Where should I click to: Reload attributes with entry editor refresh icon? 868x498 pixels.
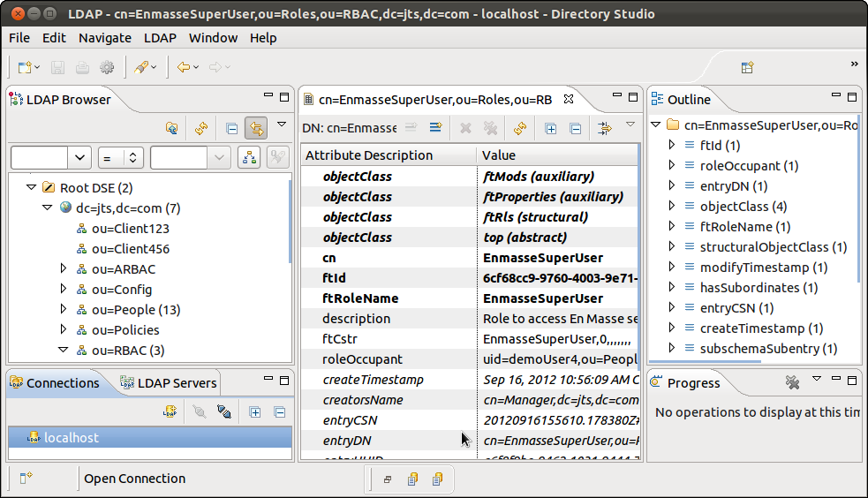(519, 129)
